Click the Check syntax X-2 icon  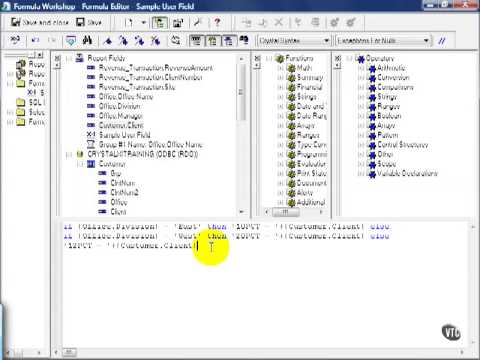point(15,40)
